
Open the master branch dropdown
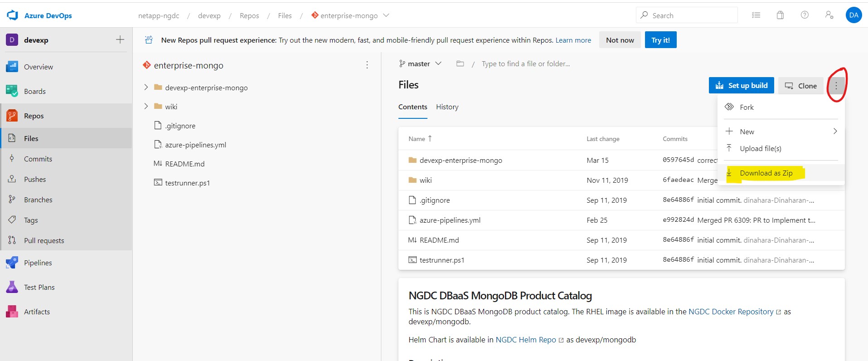[x=420, y=64]
